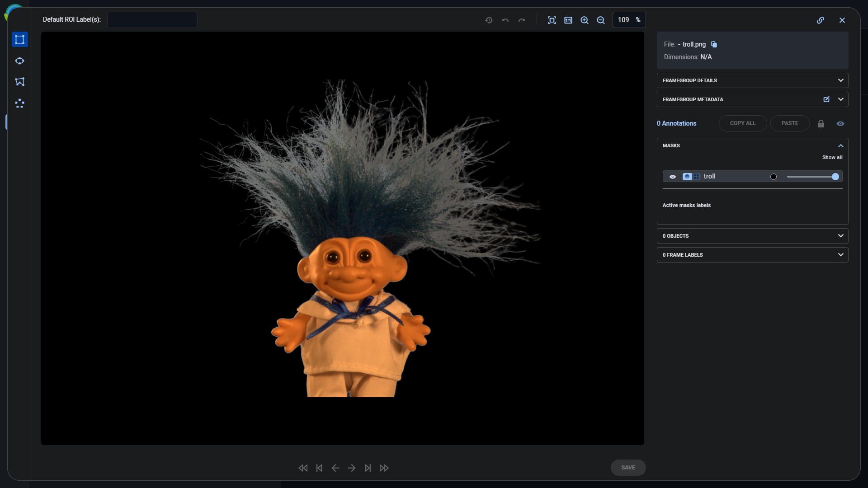Expand the 0 Frame Labels section
This screenshot has height=488, width=868.
pos(840,255)
